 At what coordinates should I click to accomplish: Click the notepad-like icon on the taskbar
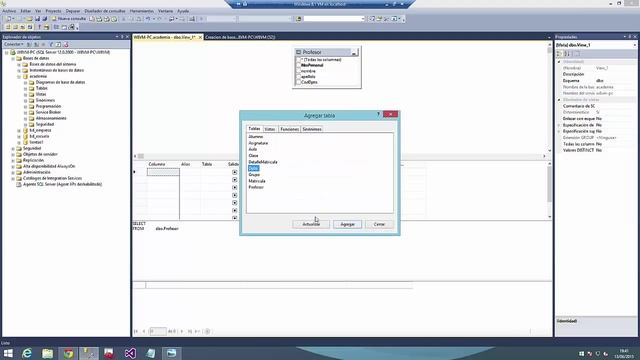coord(151,353)
